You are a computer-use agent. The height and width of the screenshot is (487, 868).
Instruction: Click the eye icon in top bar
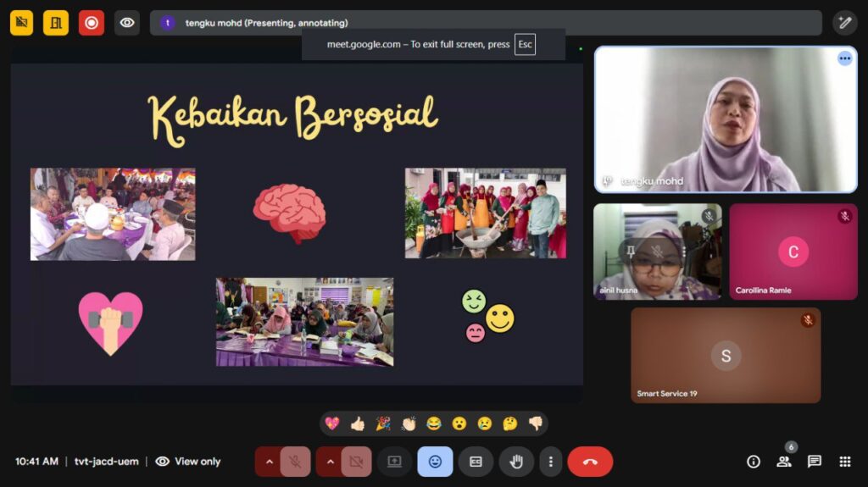click(127, 23)
